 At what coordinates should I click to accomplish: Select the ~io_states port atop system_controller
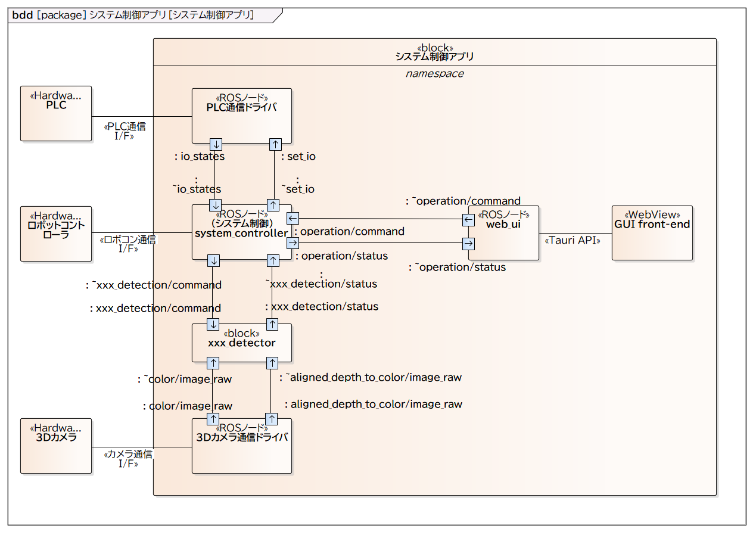click(216, 205)
